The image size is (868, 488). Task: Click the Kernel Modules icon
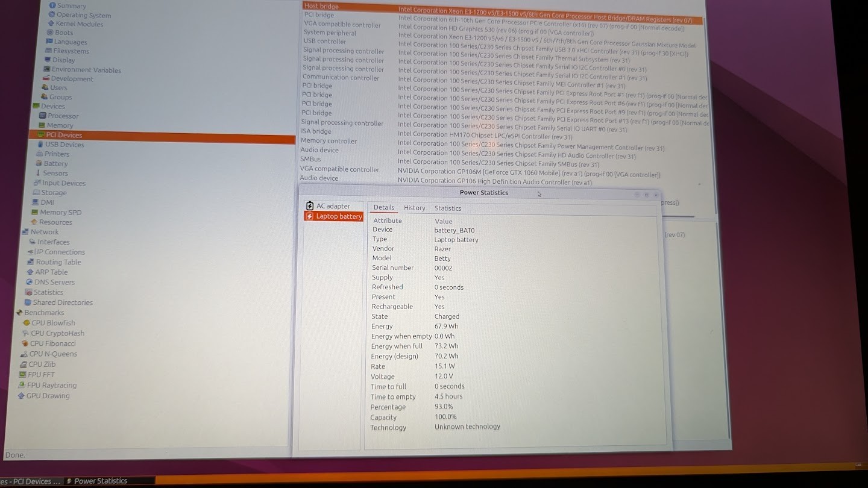(x=51, y=23)
